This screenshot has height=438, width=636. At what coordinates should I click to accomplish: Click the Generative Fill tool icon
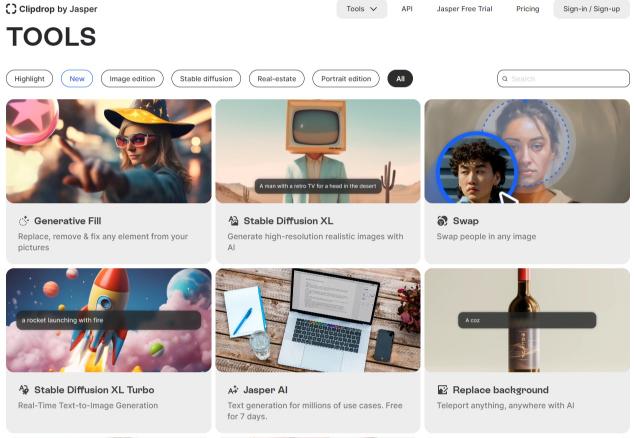pyautogui.click(x=24, y=220)
